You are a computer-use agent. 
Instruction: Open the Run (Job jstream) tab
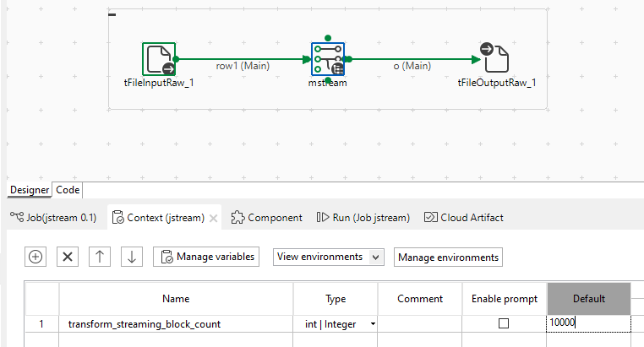tap(363, 218)
